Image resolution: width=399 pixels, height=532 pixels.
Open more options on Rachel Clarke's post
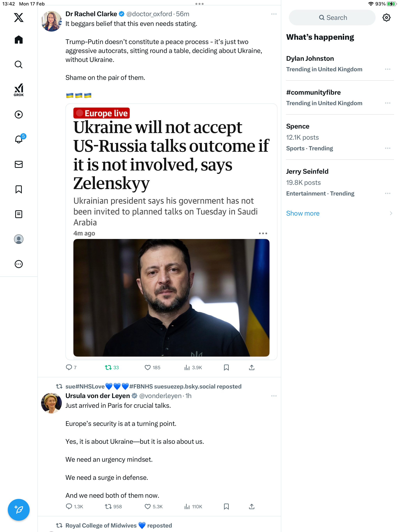point(274,14)
